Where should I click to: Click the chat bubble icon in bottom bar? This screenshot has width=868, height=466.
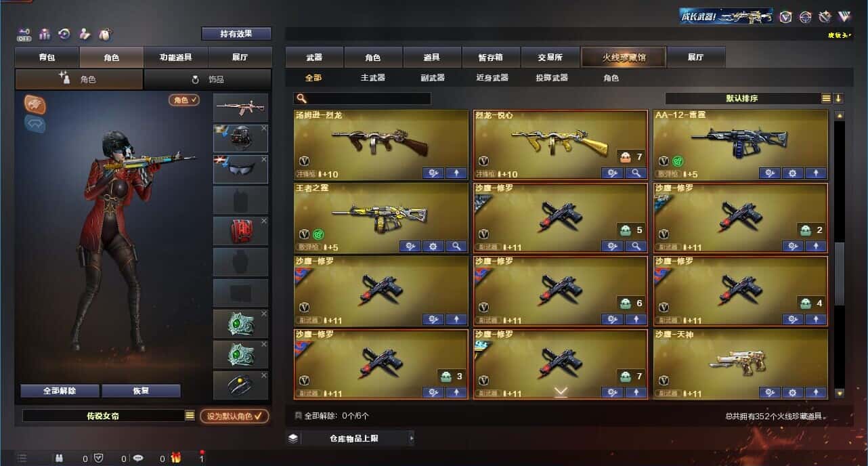point(138,458)
